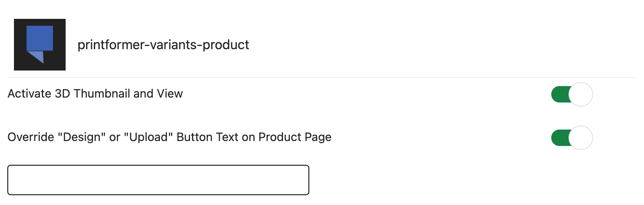The image size is (644, 205).
Task: Select the printformer-variants-product title
Action: click(x=163, y=45)
